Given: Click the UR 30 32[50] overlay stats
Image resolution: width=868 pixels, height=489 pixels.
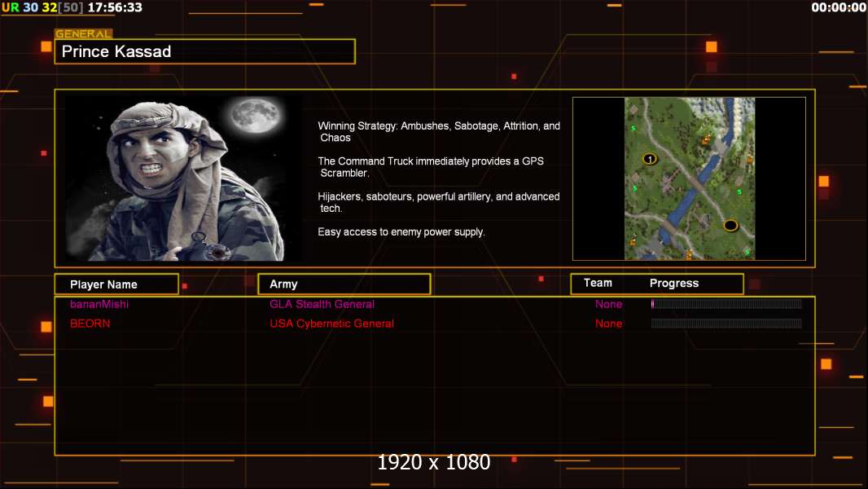Looking at the screenshot, I should click(42, 7).
